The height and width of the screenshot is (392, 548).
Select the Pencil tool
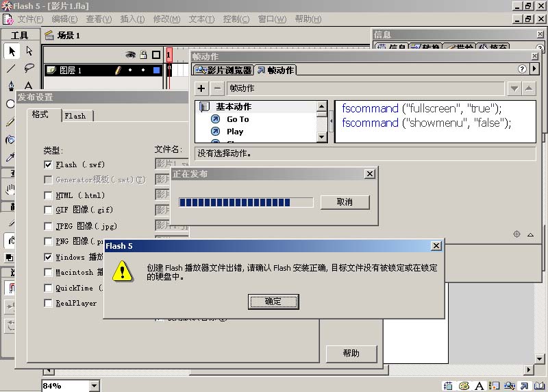click(10, 121)
